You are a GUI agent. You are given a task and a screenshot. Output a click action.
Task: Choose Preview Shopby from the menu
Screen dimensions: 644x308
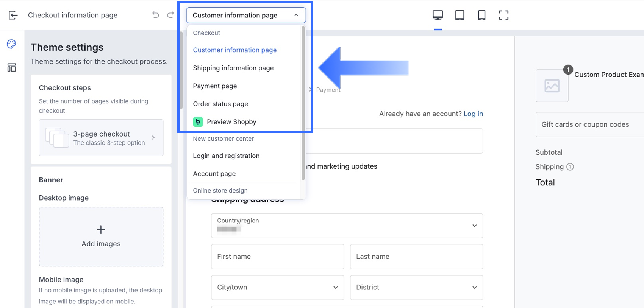click(231, 122)
